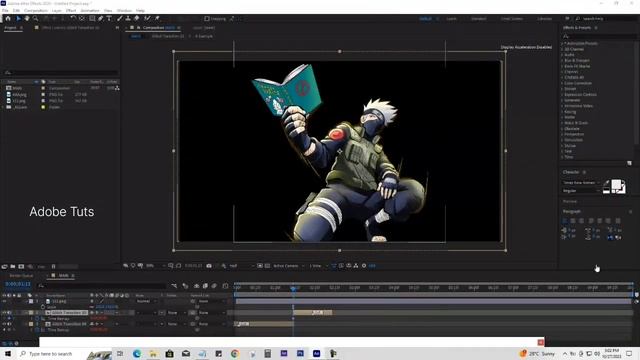Open Microsoft Edge from taskbar
This screenshot has height=360, width=640.
coord(137,353)
